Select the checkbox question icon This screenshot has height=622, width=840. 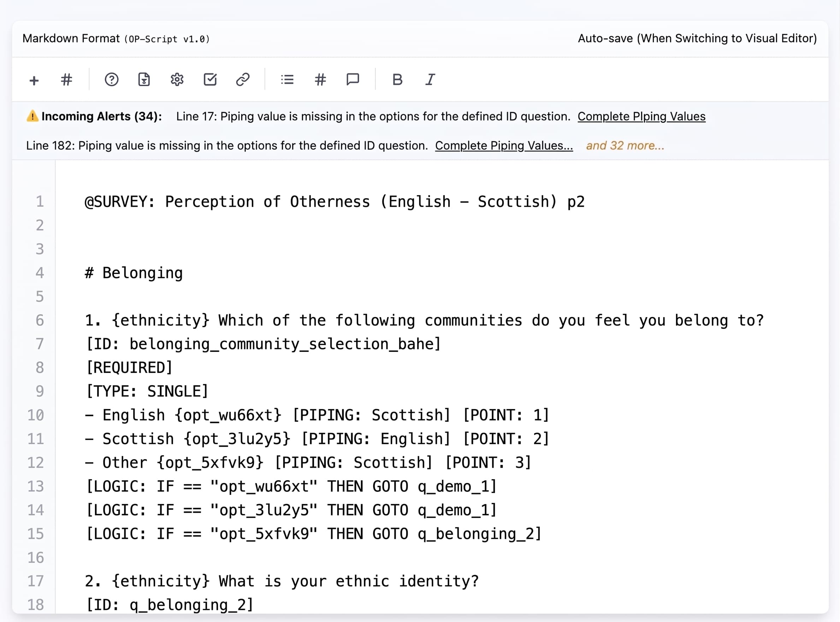click(210, 80)
